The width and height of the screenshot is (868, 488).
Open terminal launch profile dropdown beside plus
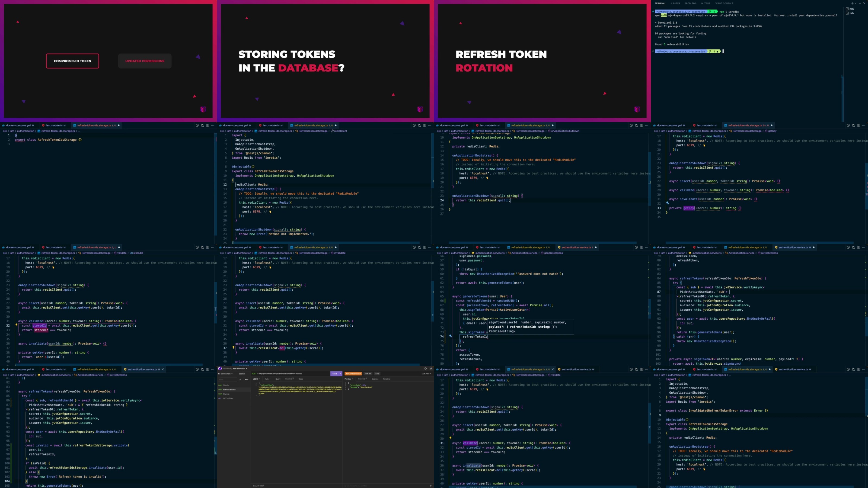[x=856, y=3]
